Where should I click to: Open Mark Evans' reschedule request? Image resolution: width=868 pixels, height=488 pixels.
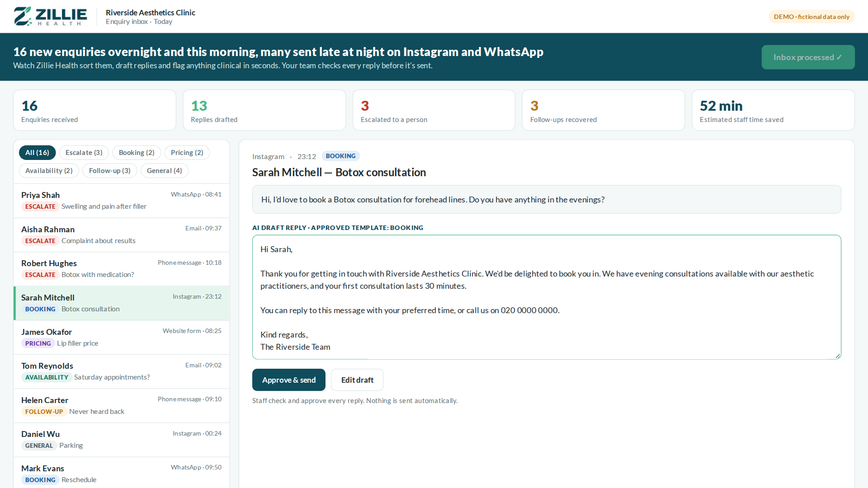coord(122,473)
